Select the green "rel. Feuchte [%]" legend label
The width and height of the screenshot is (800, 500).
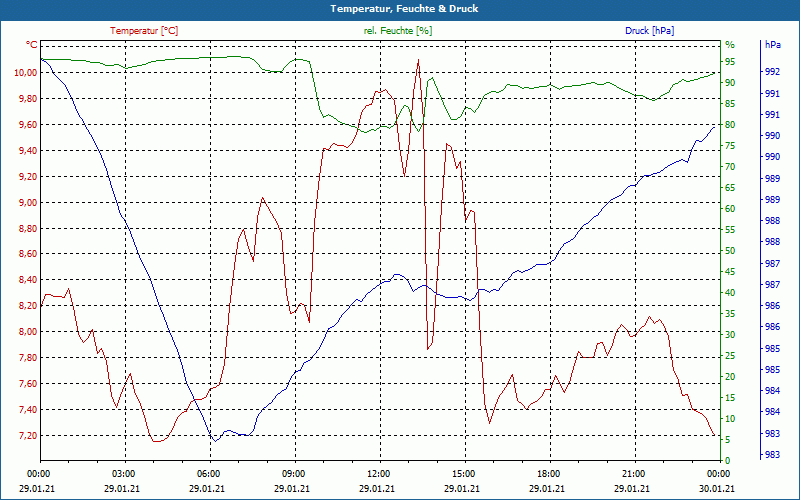pos(397,31)
